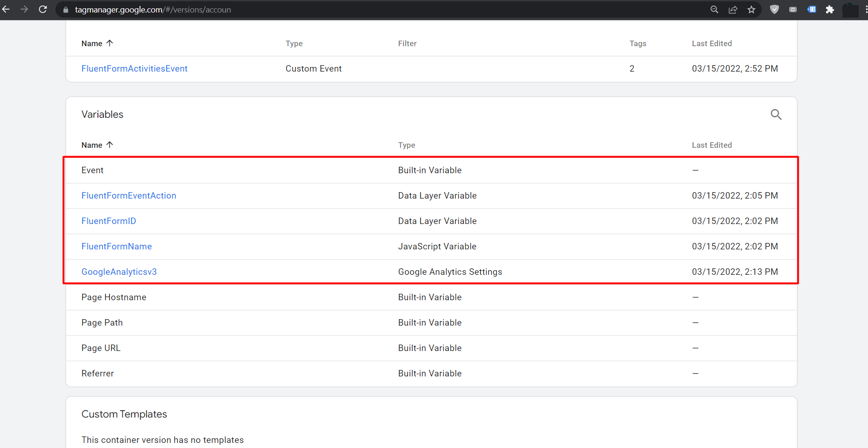Screen dimensions: 868x448
Task: Open the GoogleAnalyticsv3 variable
Action: pyautogui.click(x=119, y=272)
